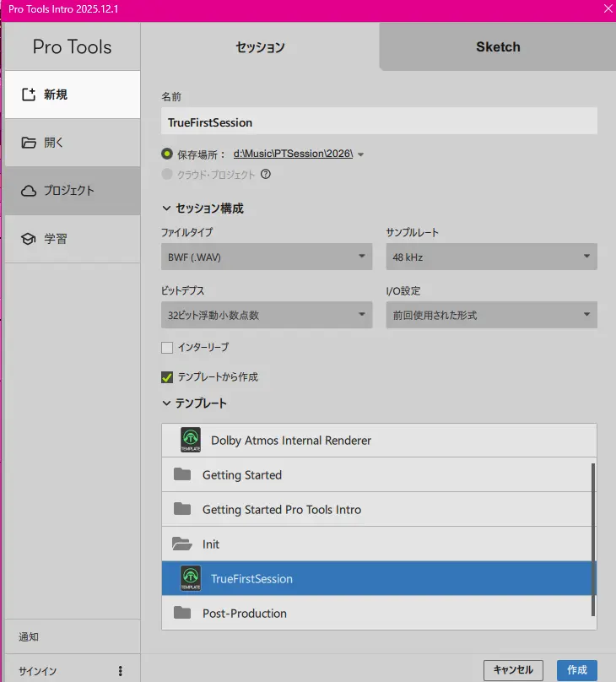The width and height of the screenshot is (616, 682).
Task: Click the cloud Projects icon in sidebar
Action: tap(29, 191)
